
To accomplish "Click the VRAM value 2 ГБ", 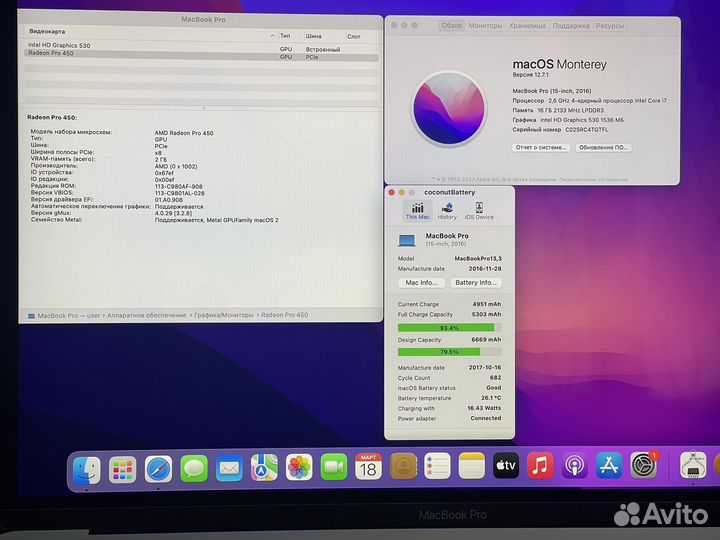I will coord(161,159).
